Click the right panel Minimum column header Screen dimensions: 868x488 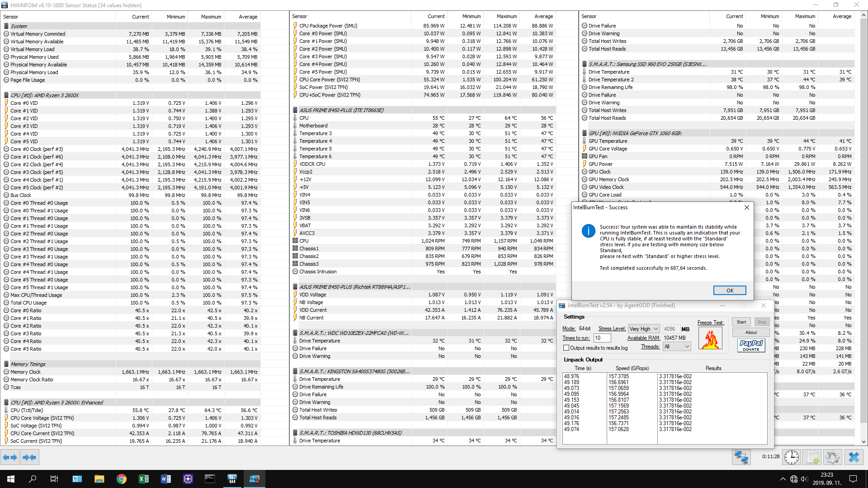[763, 16]
